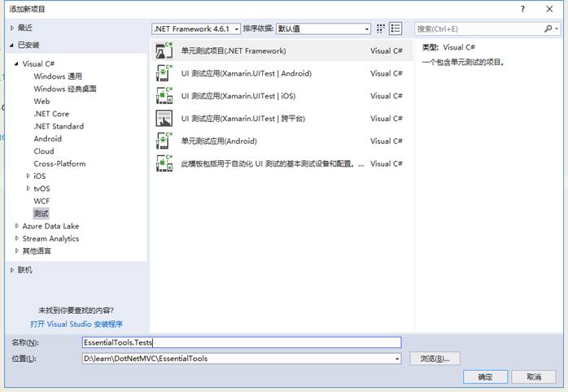Switch to small icons view
Screen dimensions: 568x392
(x=380, y=28)
